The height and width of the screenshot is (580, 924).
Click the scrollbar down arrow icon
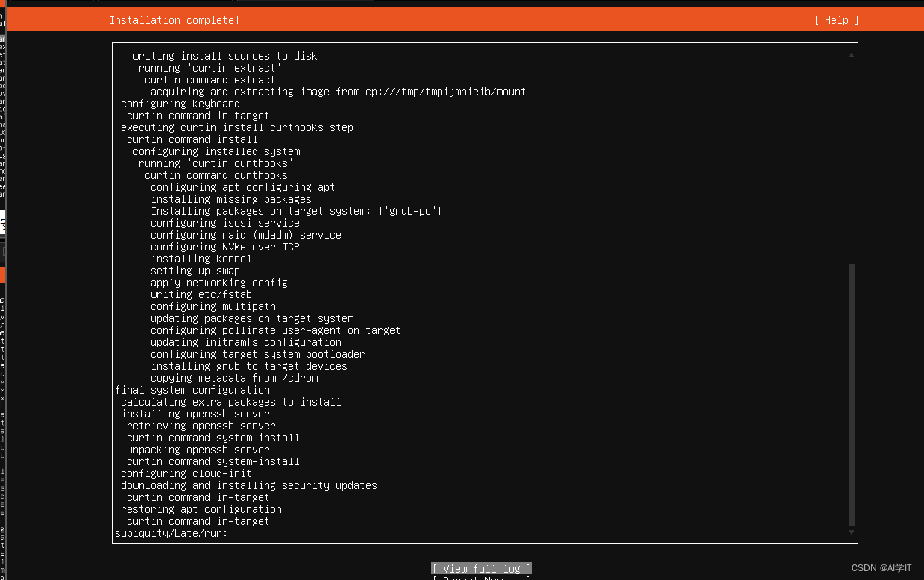tap(849, 532)
